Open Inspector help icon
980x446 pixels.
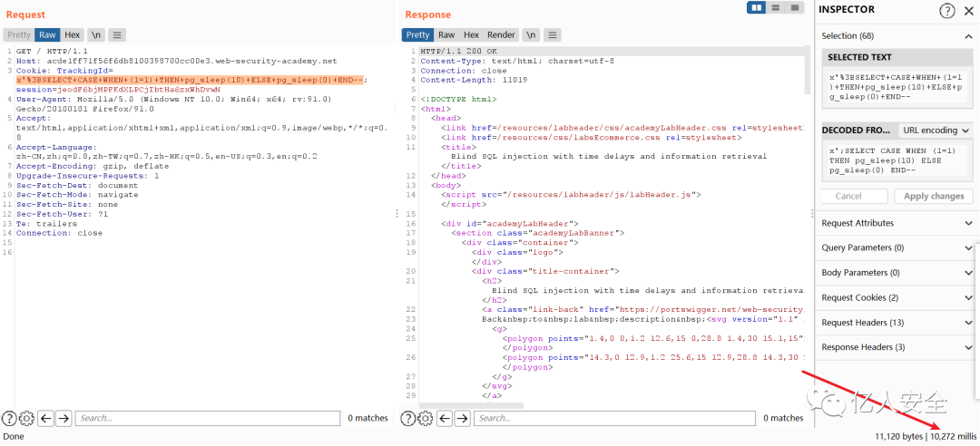[947, 10]
